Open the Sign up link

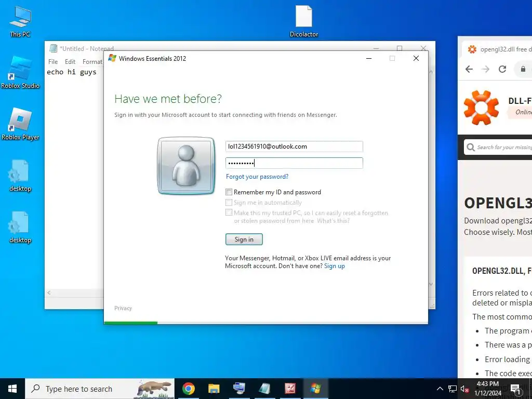point(335,266)
